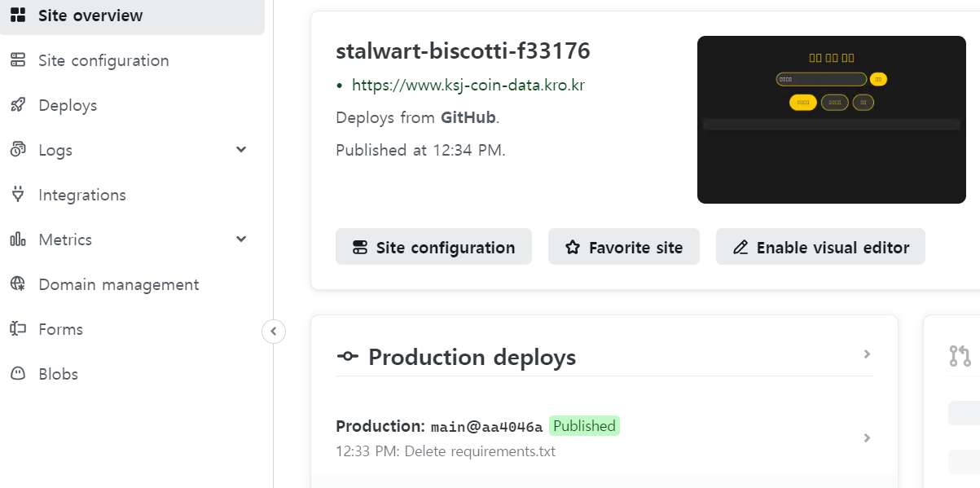This screenshot has height=488, width=980.
Task: Click the Logs sidebar icon
Action: click(18, 150)
